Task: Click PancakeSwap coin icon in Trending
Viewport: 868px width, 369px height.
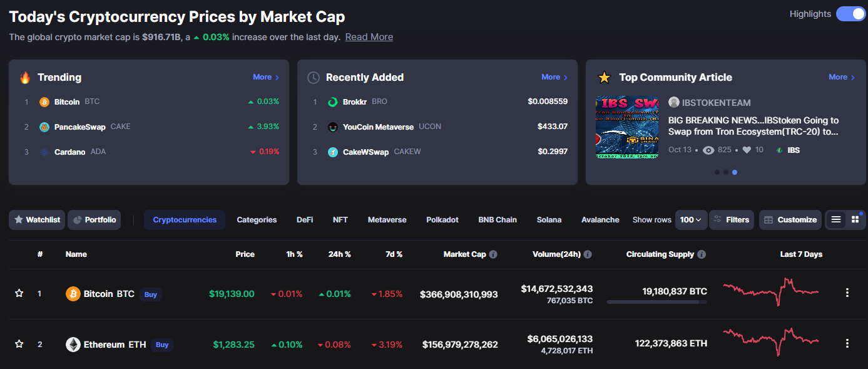Action: [x=44, y=127]
